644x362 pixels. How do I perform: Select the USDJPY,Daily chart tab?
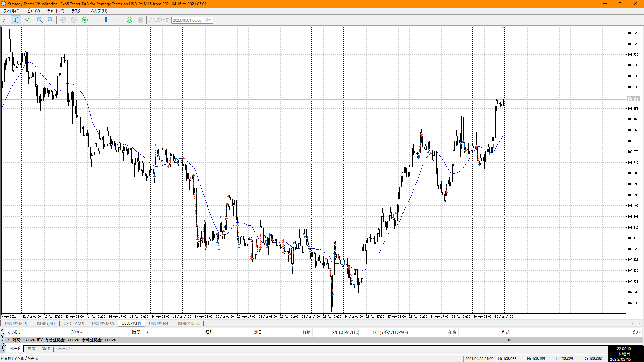pyautogui.click(x=187, y=324)
